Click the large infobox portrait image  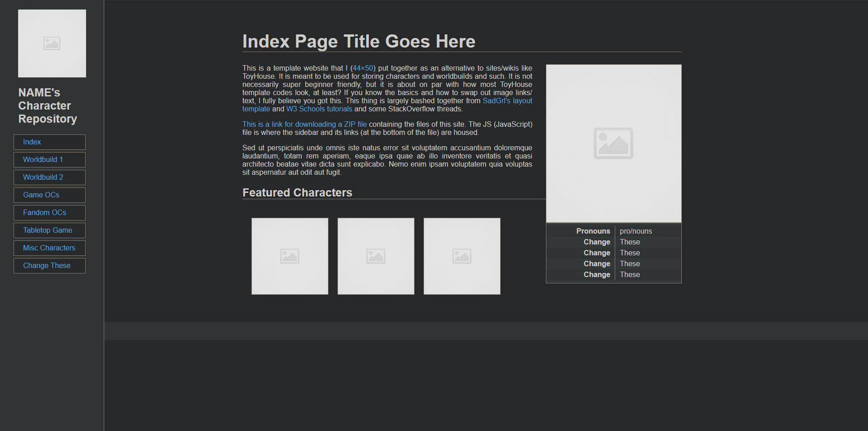point(613,144)
